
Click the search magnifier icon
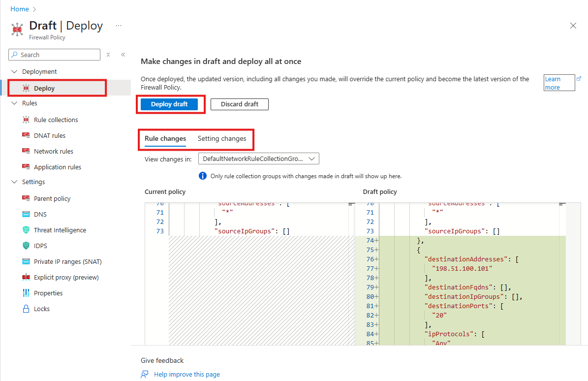pyautogui.click(x=14, y=55)
